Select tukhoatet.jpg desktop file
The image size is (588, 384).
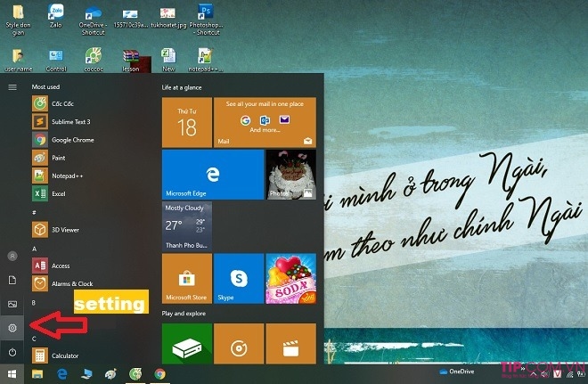pyautogui.click(x=168, y=16)
